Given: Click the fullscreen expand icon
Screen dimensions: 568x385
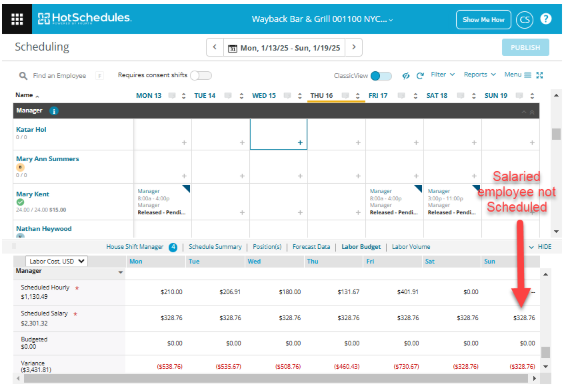Looking at the screenshot, I should 540,75.
